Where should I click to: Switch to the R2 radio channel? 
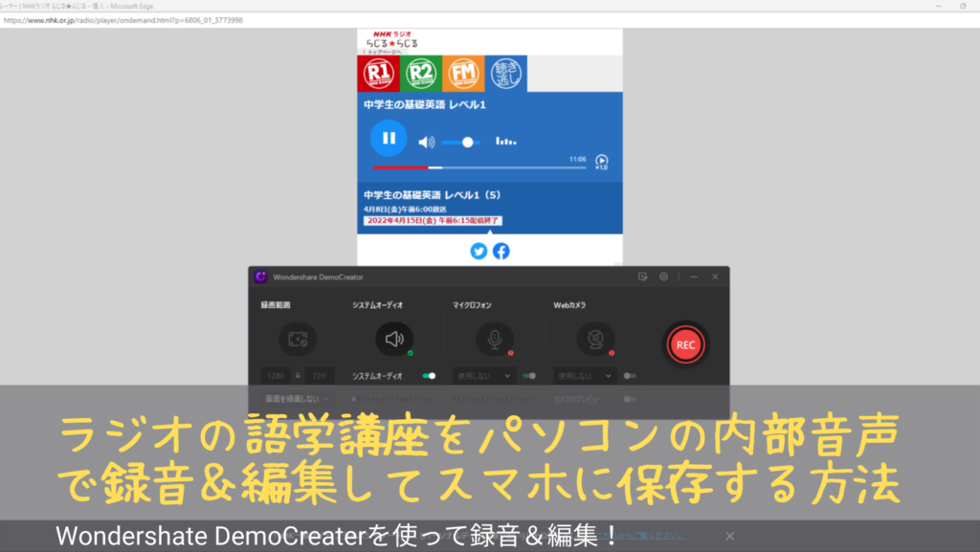(421, 73)
